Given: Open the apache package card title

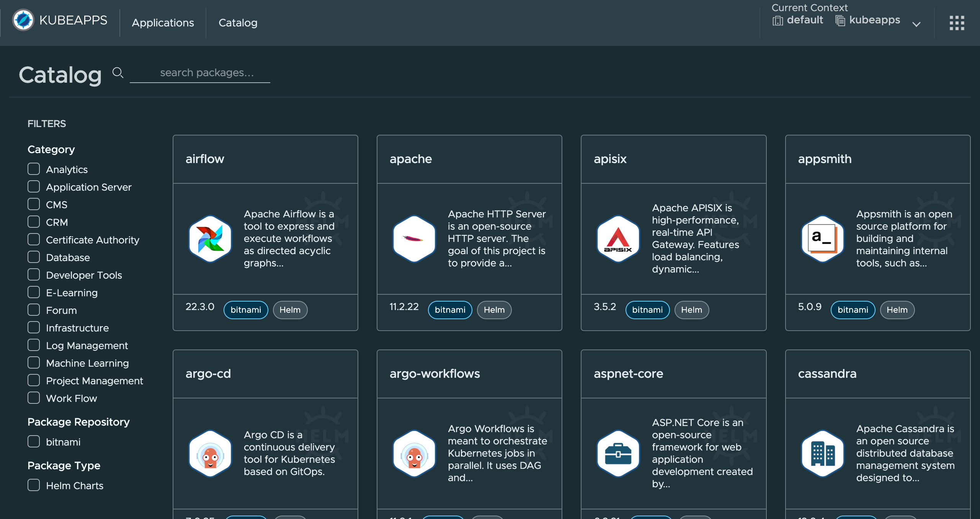Looking at the screenshot, I should 411,159.
